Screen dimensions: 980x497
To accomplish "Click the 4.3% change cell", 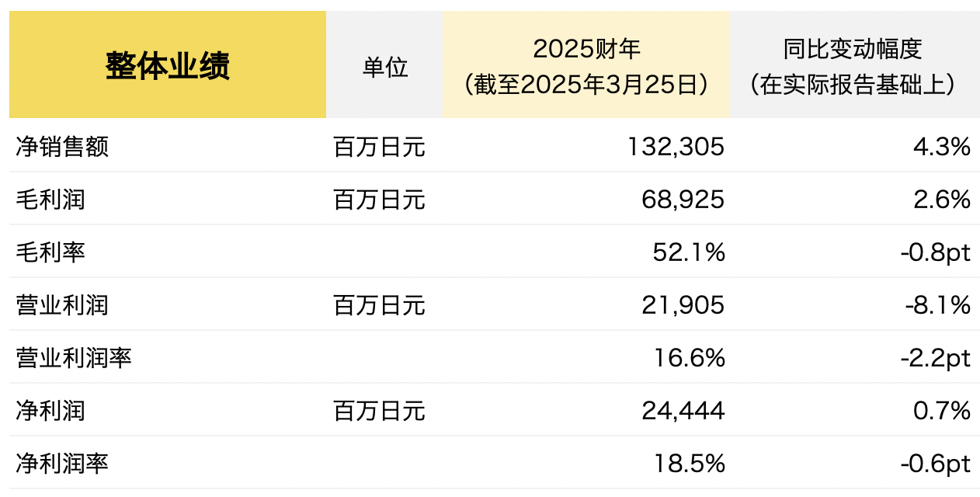I will coord(942,147).
